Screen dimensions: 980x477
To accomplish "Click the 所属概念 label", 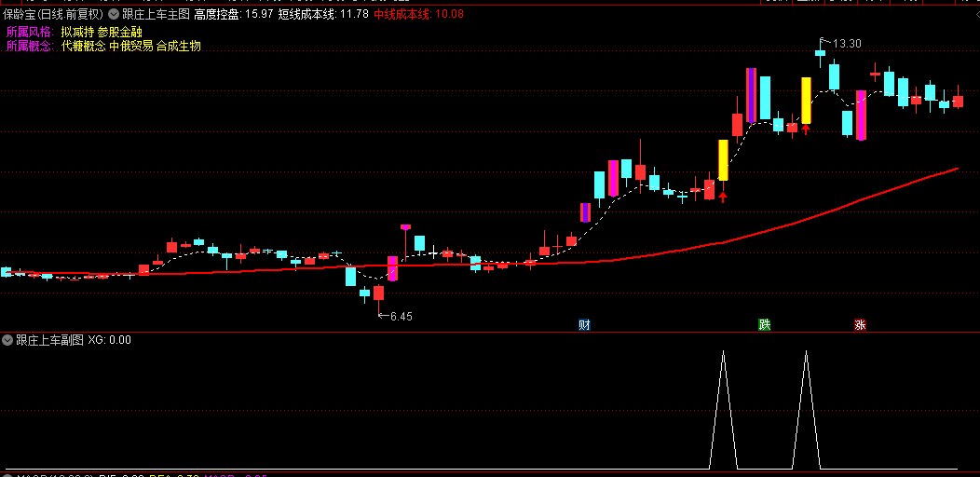I will coord(30,46).
